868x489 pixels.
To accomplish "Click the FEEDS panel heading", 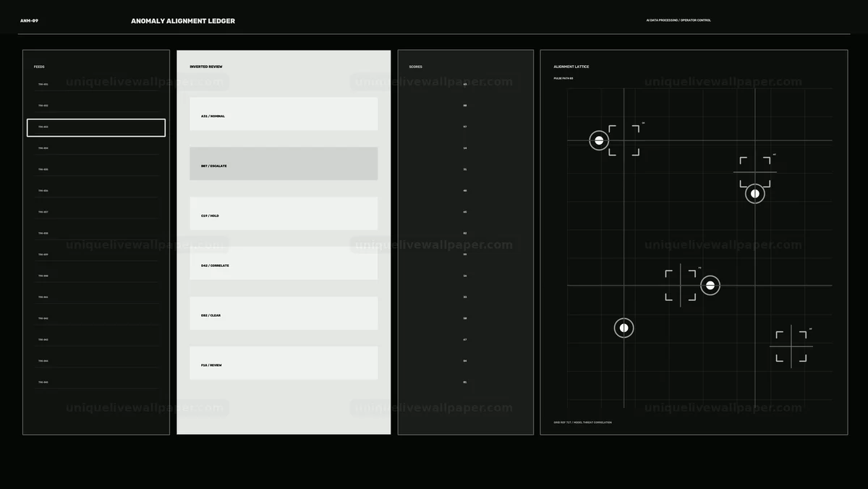I will (39, 67).
